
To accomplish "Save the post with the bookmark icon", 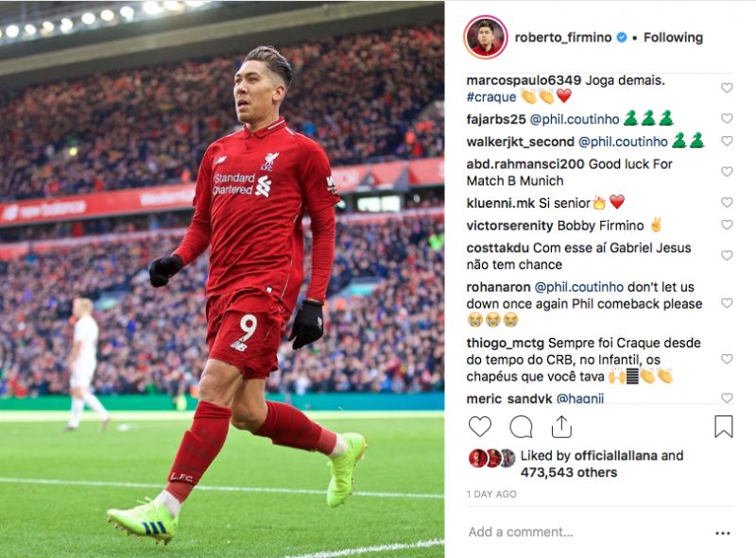I will (723, 427).
